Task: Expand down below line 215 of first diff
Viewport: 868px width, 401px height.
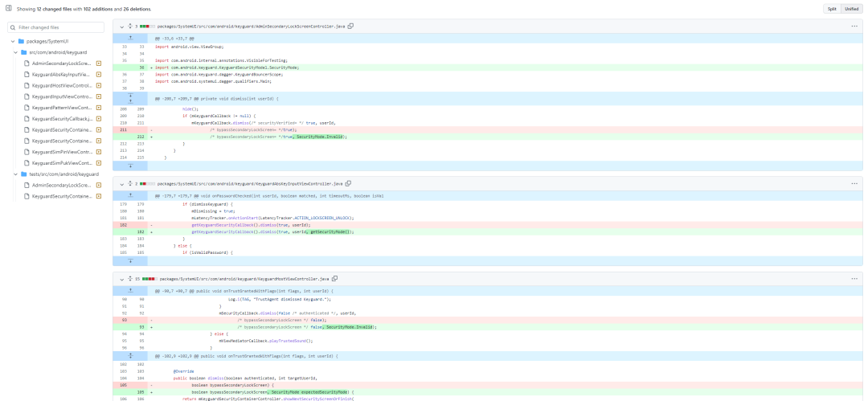Action: coord(130,166)
